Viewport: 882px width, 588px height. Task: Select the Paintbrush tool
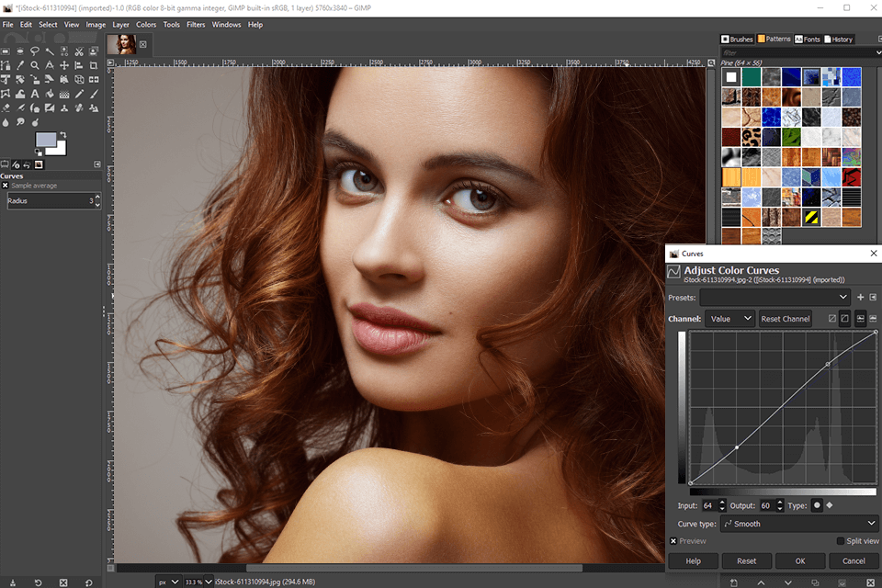click(x=93, y=94)
